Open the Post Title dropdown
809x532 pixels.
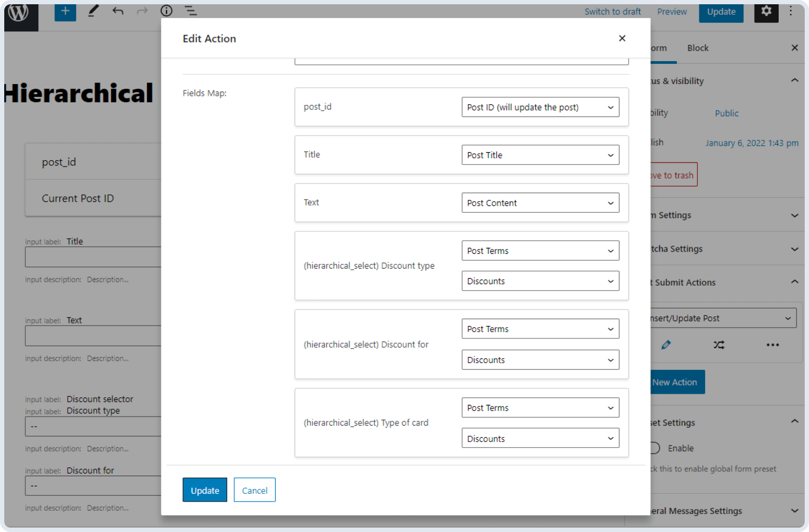pyautogui.click(x=540, y=155)
